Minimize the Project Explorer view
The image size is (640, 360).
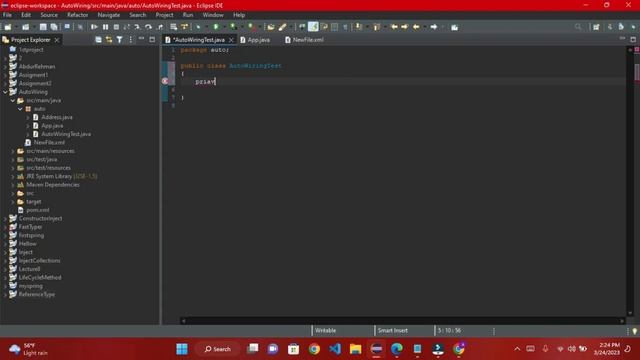point(141,39)
